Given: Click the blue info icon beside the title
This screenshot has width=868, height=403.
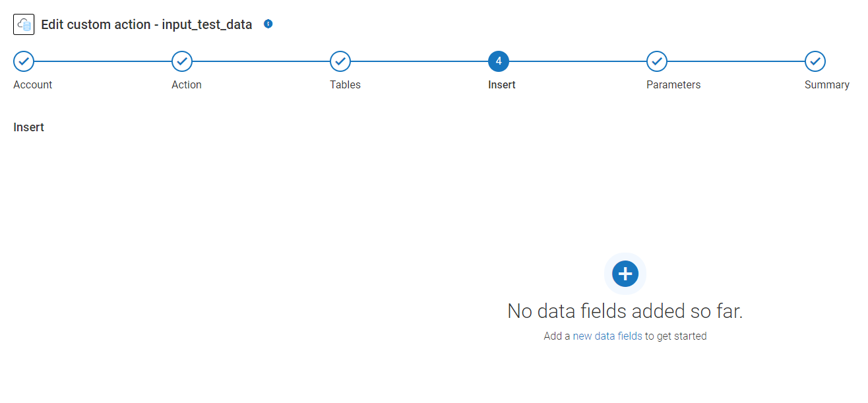Looking at the screenshot, I should tap(268, 24).
